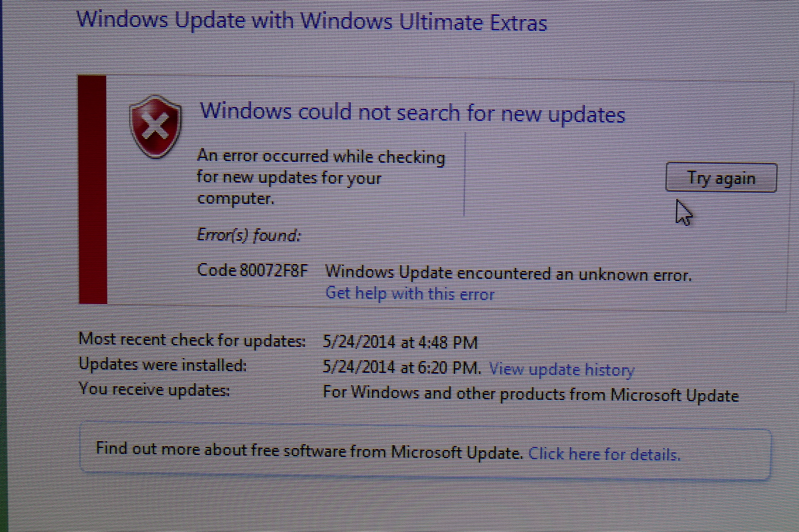Follow Click here for details link
This screenshot has width=799, height=532.
[604, 454]
